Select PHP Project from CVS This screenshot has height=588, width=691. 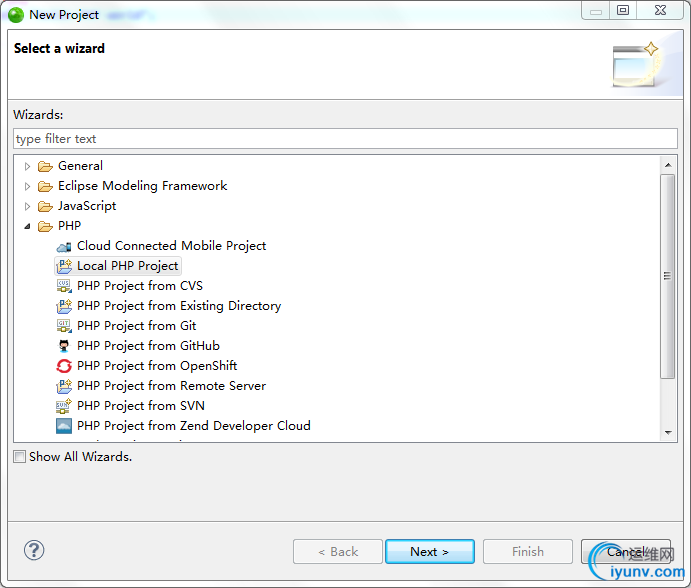coord(140,286)
